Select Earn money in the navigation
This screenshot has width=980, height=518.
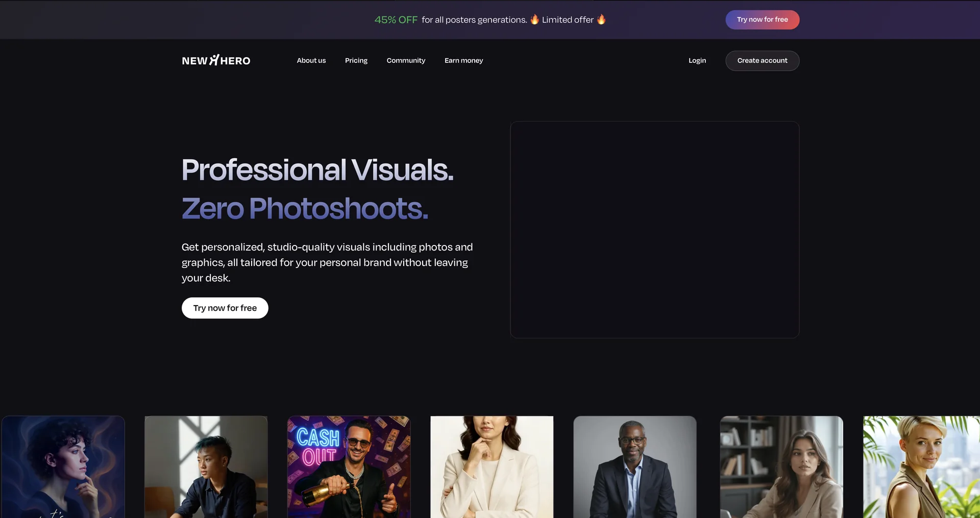tap(463, 60)
